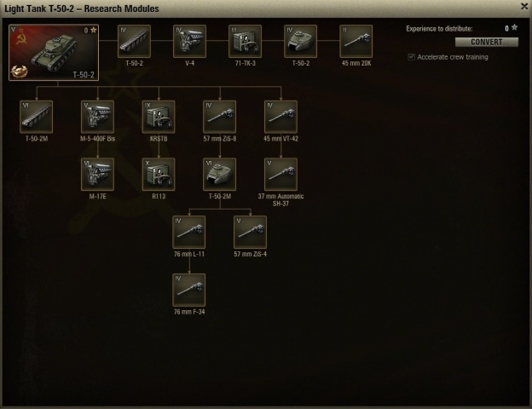Click the CONVERT experience button
The width and height of the screenshot is (532, 409).
click(x=487, y=42)
